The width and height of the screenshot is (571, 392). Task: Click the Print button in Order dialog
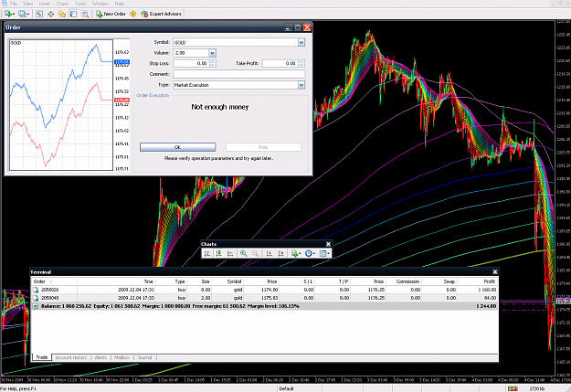263,147
